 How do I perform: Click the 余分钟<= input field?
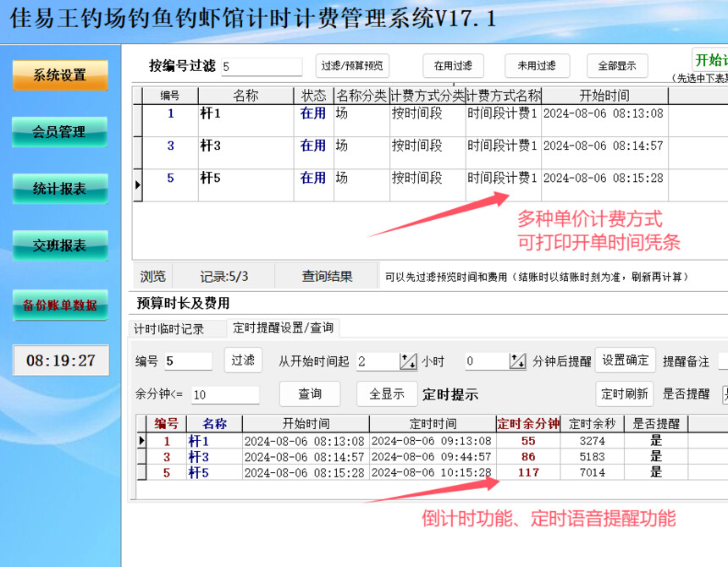point(226,395)
